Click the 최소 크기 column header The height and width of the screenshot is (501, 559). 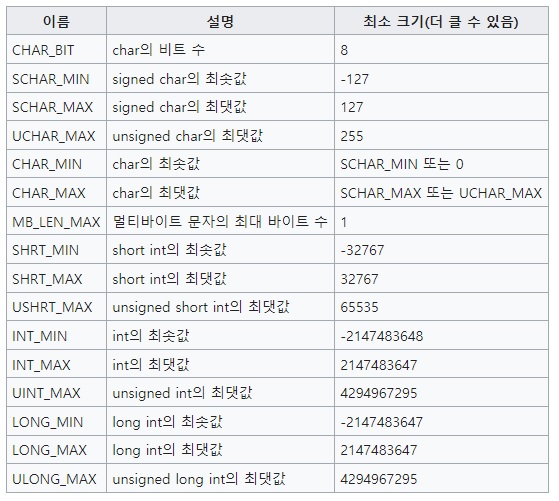click(x=441, y=21)
